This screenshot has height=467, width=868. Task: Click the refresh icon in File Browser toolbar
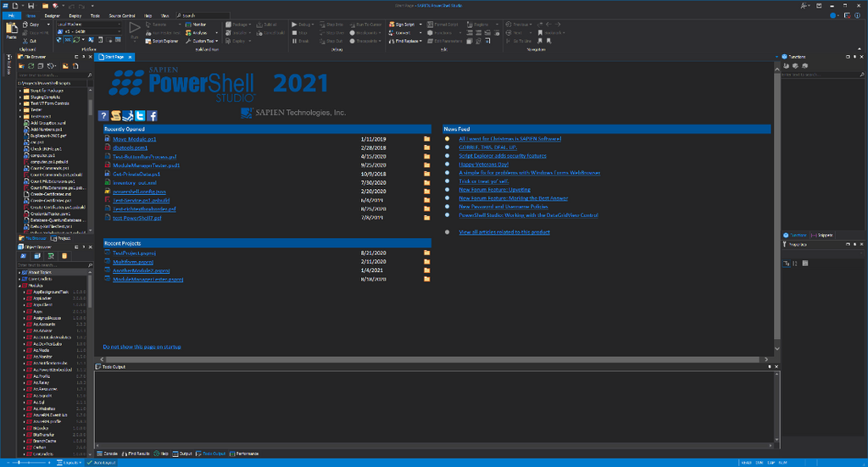31,66
